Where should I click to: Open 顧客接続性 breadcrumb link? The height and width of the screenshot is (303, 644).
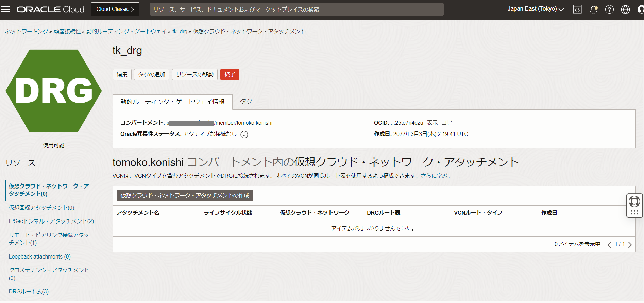tap(67, 31)
